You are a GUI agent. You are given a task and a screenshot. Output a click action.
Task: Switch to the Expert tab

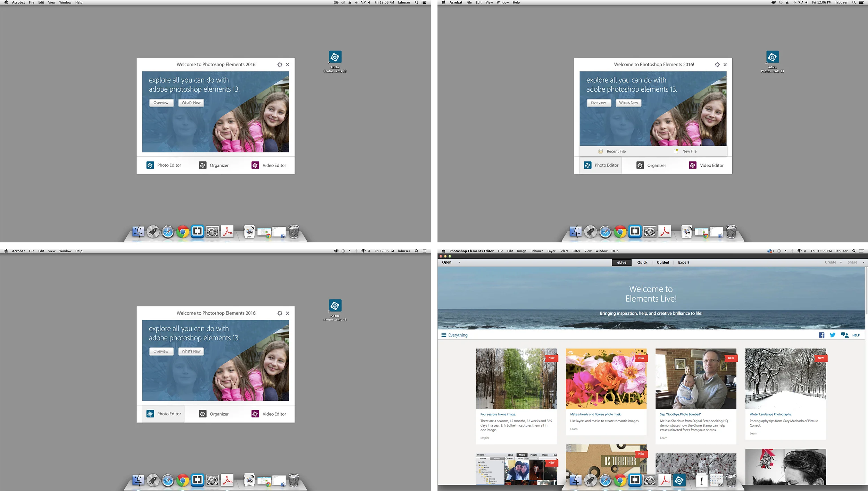coord(683,262)
